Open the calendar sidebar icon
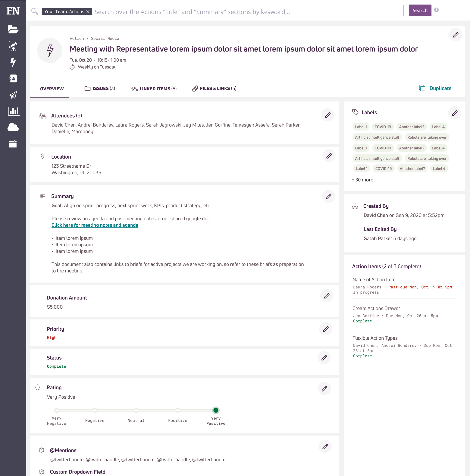 (13, 144)
